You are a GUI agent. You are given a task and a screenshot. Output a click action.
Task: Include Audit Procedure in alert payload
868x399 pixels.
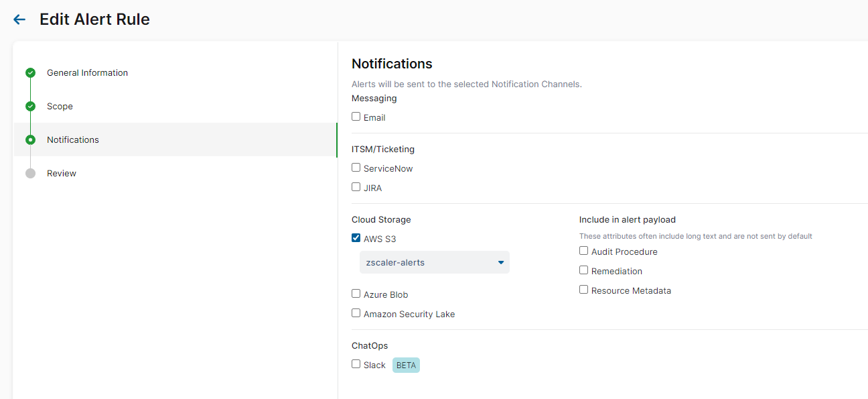(x=584, y=251)
